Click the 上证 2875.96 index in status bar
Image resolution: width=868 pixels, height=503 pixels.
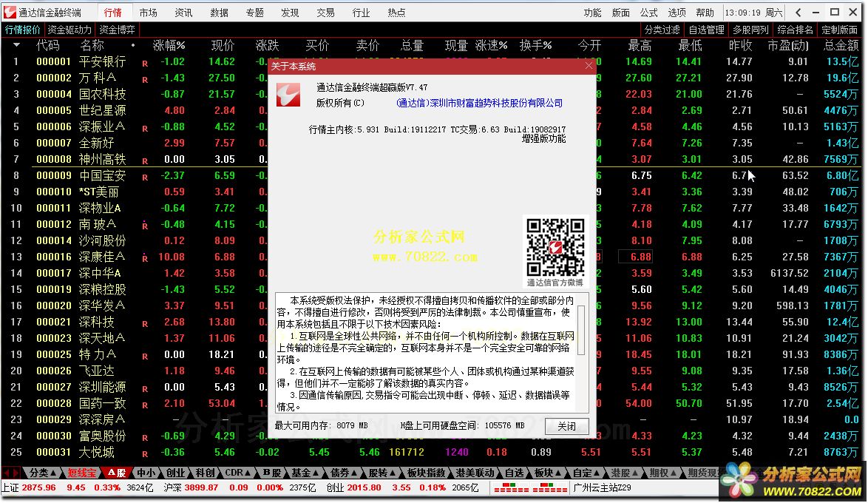click(x=29, y=488)
